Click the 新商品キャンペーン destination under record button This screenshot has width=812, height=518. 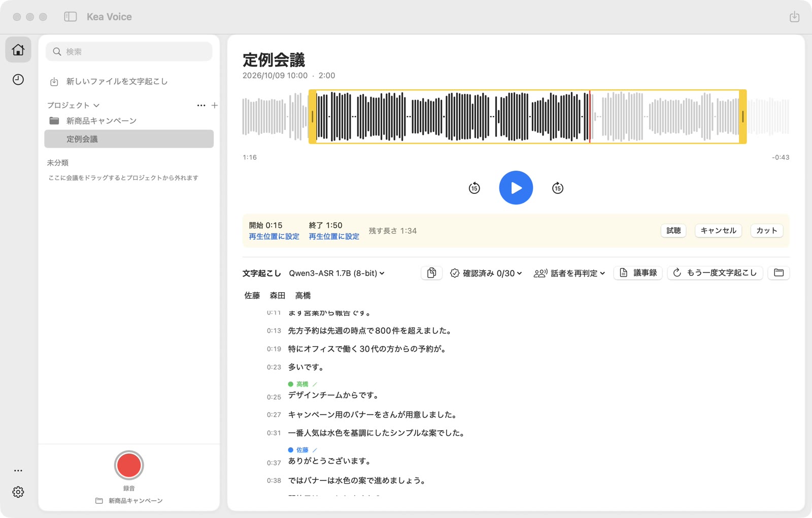pyautogui.click(x=129, y=501)
